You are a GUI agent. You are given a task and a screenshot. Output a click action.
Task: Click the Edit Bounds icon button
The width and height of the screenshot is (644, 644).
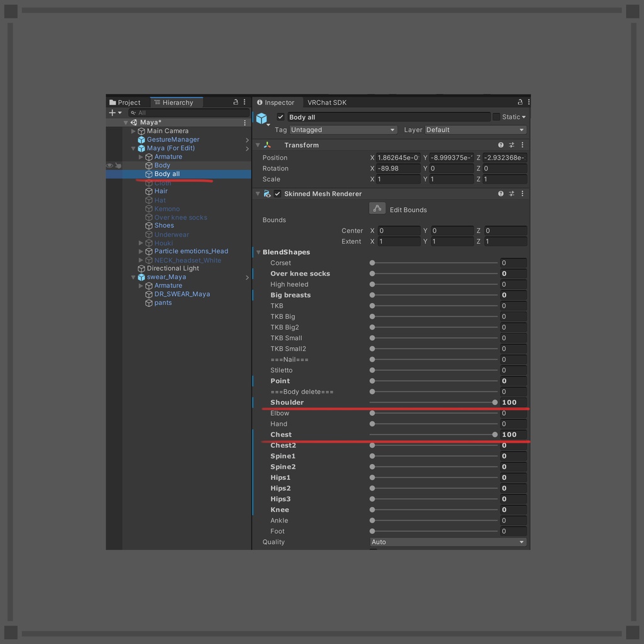377,209
